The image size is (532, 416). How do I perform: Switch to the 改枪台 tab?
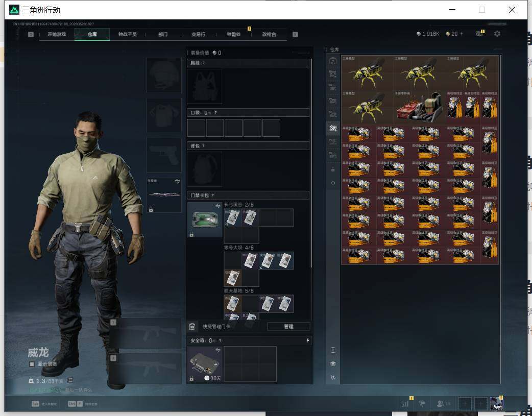click(x=269, y=34)
